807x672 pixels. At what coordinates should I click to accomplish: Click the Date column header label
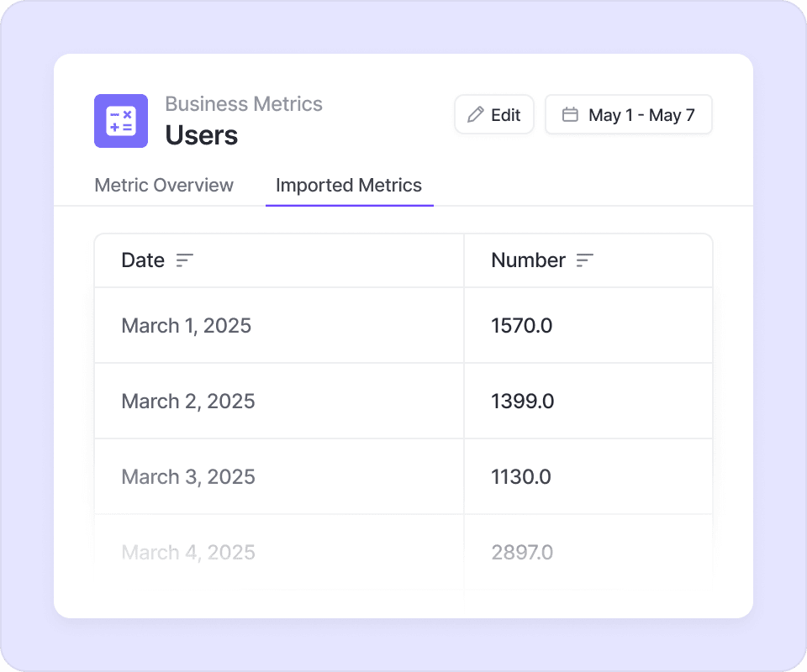click(x=143, y=260)
